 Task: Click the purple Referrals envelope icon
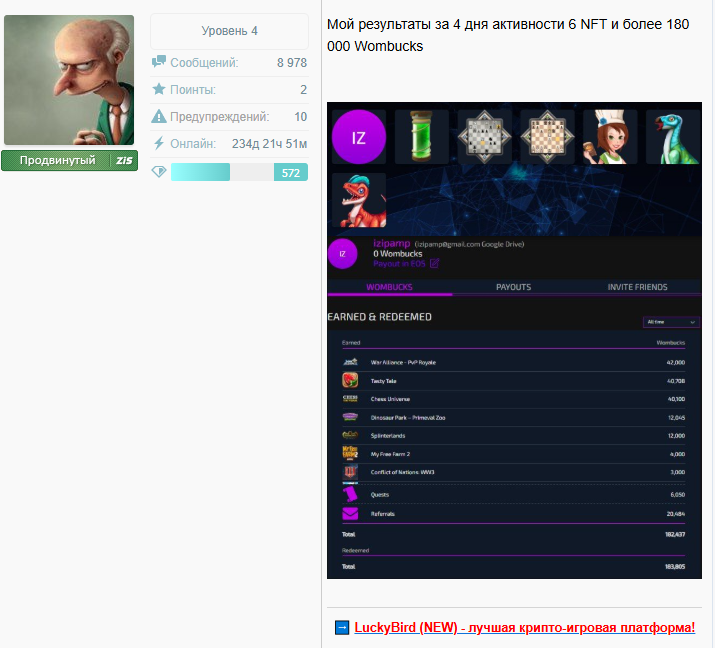(350, 514)
